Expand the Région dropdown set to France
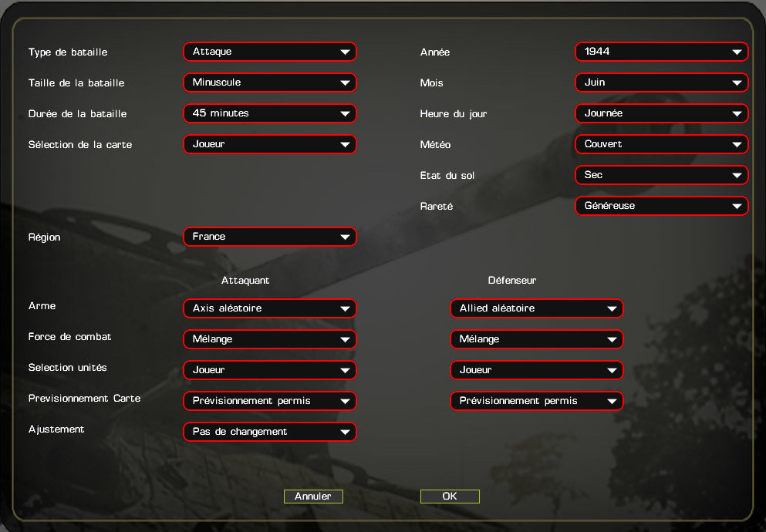Viewport: 766px width, 532px height. click(270, 237)
